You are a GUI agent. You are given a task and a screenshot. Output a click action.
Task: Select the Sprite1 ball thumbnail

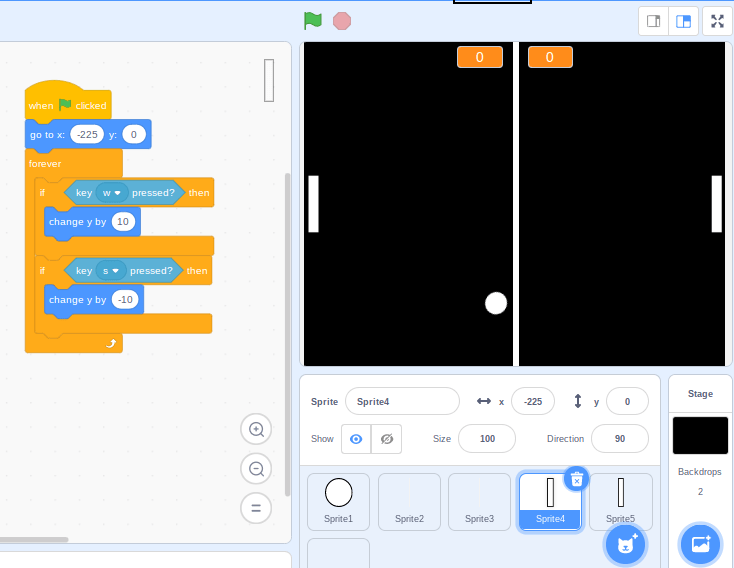click(x=339, y=500)
